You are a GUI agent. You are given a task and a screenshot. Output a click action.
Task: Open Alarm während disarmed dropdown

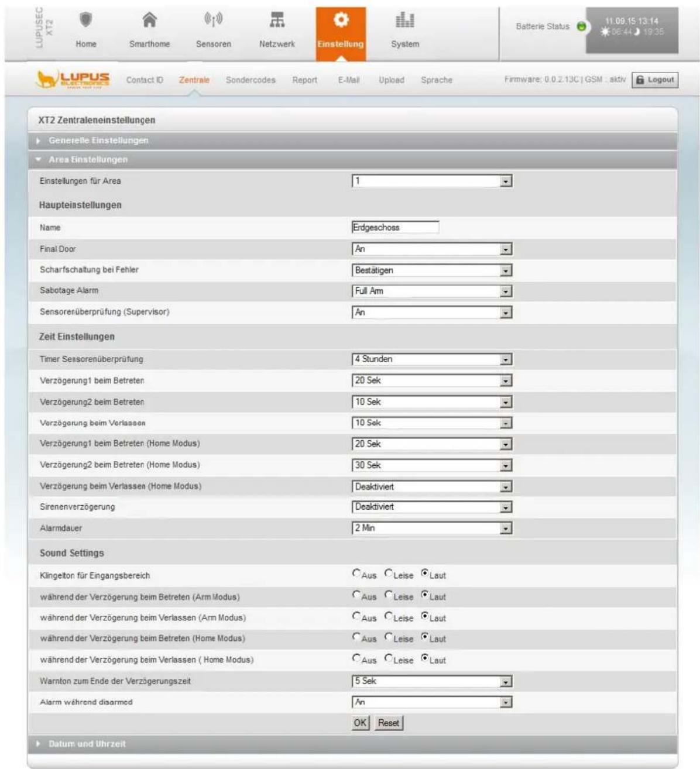tap(432, 702)
